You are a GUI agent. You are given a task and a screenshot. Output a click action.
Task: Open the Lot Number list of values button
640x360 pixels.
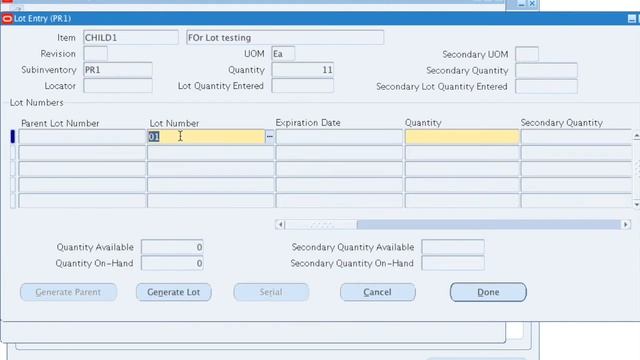tap(270, 136)
